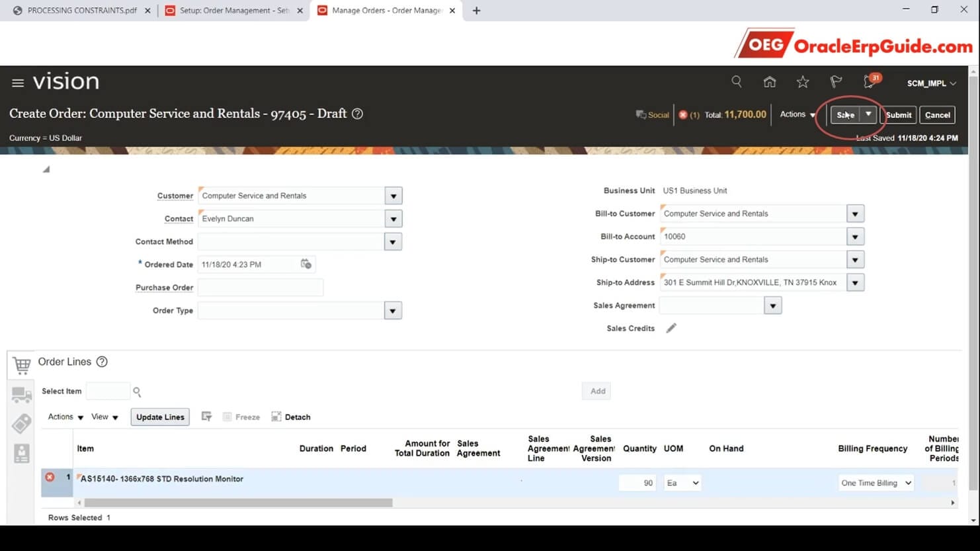Click the Select Item search magnifier
This screenshot has width=980, height=551.
point(137,392)
